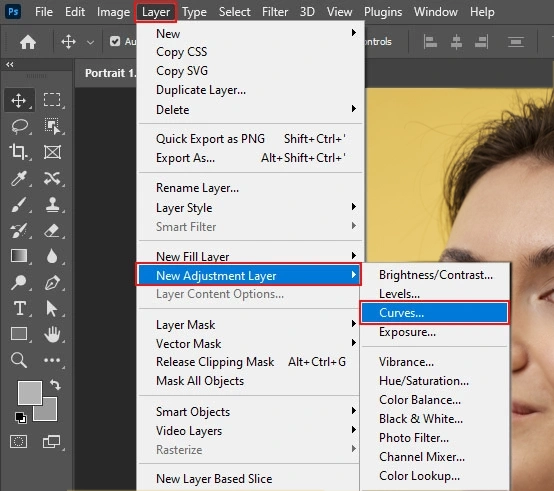Choose Black & White adjustment

tap(436, 419)
